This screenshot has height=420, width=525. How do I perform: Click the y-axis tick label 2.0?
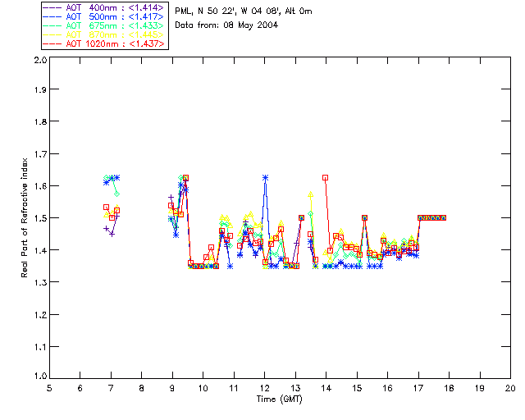point(40,60)
